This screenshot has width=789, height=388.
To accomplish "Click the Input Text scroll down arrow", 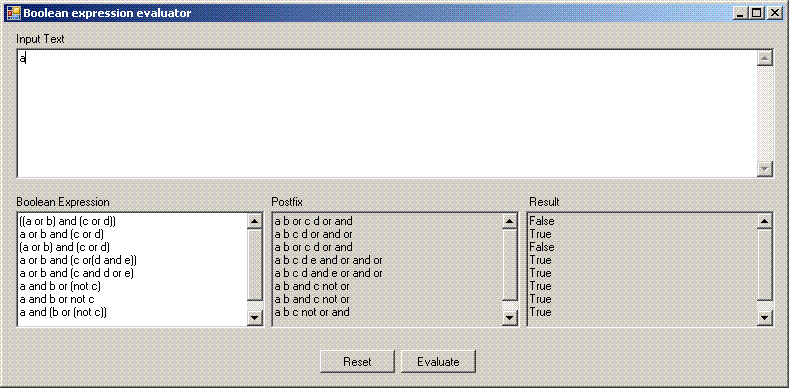I will pyautogui.click(x=765, y=169).
